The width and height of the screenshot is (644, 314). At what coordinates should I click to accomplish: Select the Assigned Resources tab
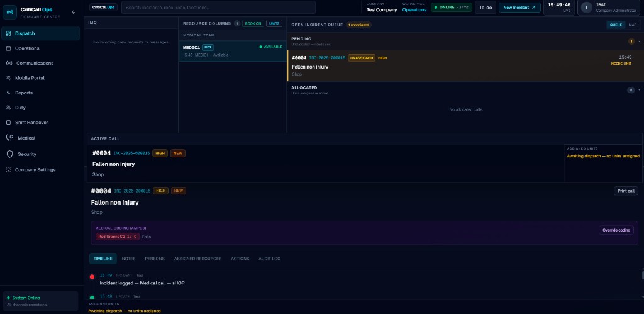click(197, 259)
